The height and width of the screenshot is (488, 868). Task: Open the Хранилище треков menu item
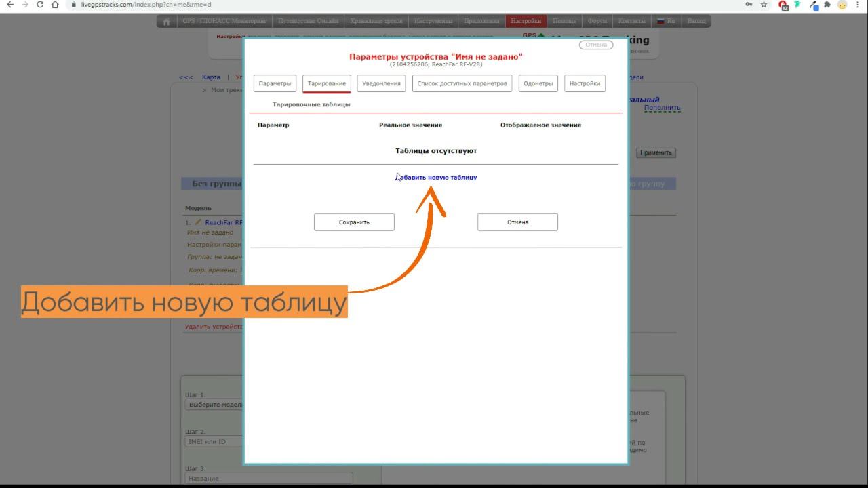376,21
